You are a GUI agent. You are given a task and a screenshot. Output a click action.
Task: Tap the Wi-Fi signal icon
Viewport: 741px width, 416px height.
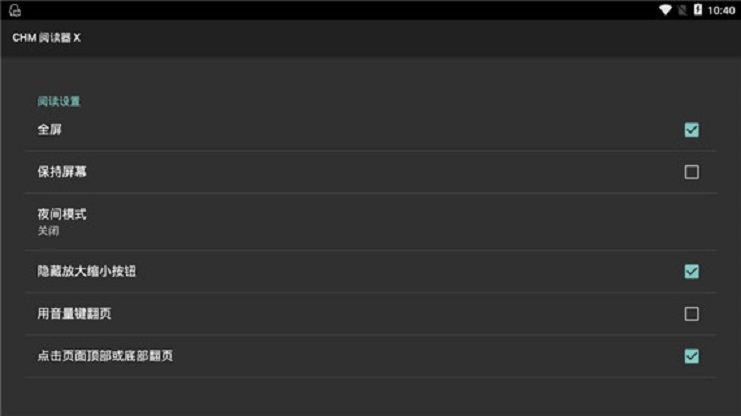tap(665, 10)
